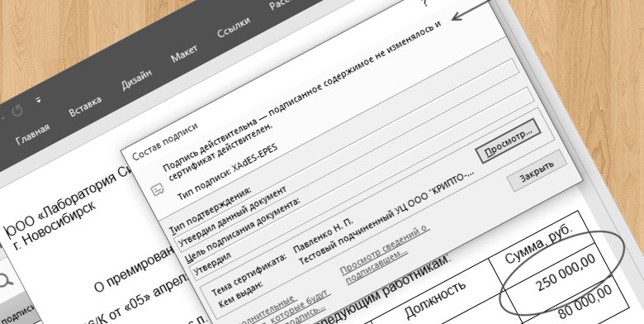Screen dimensions: 644x324
Task: Open the Ссылки ribbon tab
Action: pyautogui.click(x=234, y=27)
